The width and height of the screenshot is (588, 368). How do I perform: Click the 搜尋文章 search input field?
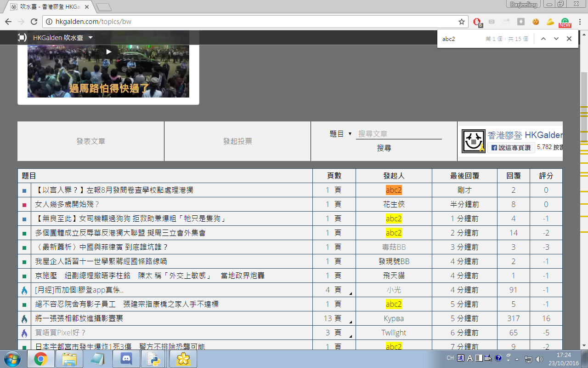pos(399,134)
